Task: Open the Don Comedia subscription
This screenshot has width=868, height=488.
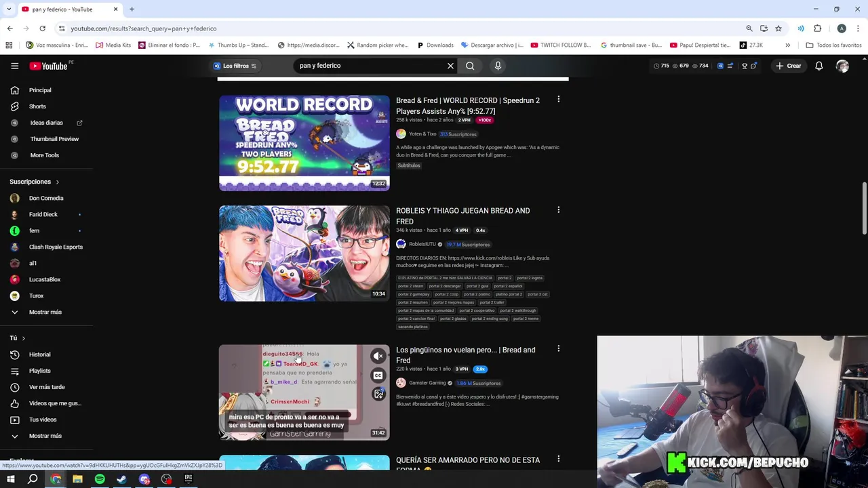Action: tap(45, 198)
